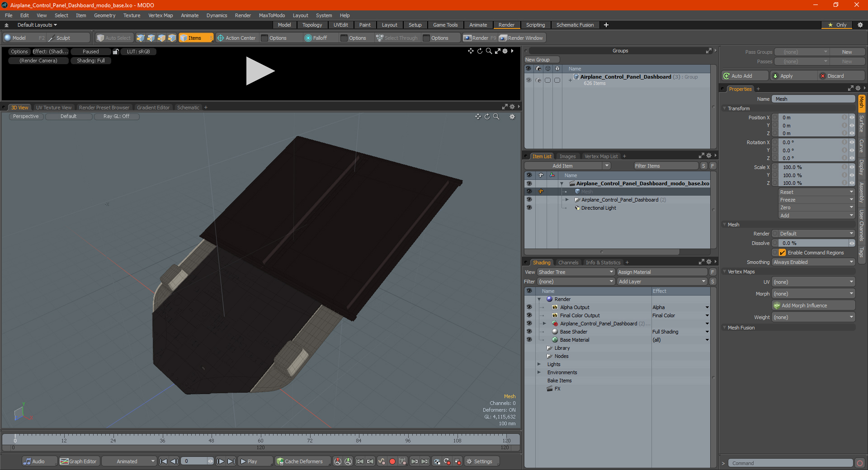Toggle visibility of Final Color Output layer
This screenshot has height=470, width=868.
529,315
